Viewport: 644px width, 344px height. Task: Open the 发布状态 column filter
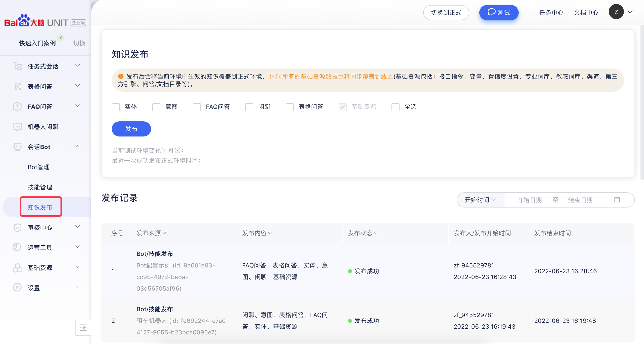(376, 233)
